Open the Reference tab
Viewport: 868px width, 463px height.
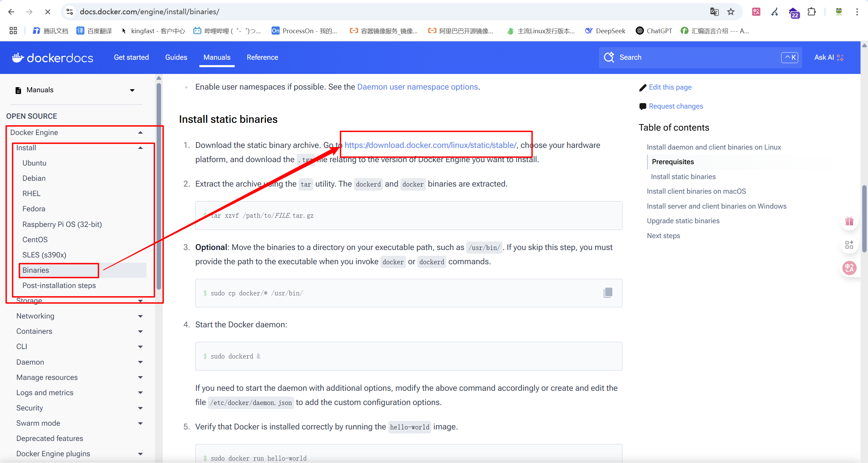[262, 57]
